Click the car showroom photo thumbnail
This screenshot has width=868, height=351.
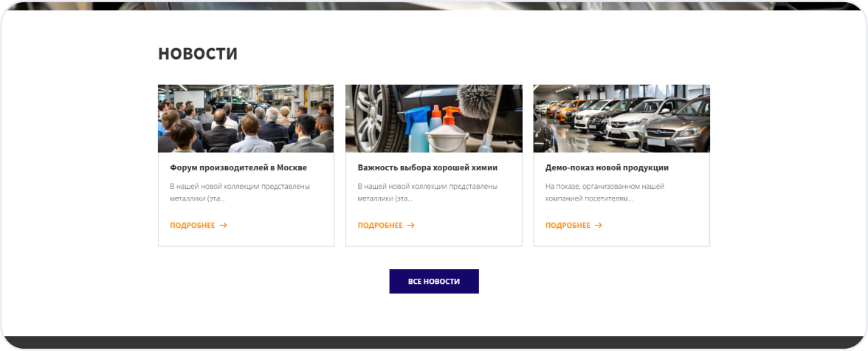621,118
